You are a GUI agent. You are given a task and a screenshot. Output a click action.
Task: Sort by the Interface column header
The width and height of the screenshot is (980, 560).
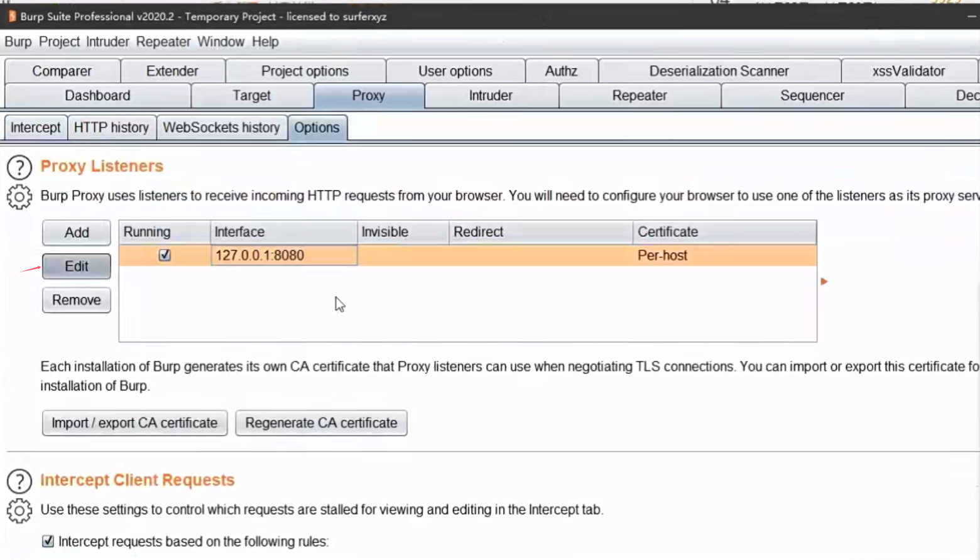pos(284,232)
